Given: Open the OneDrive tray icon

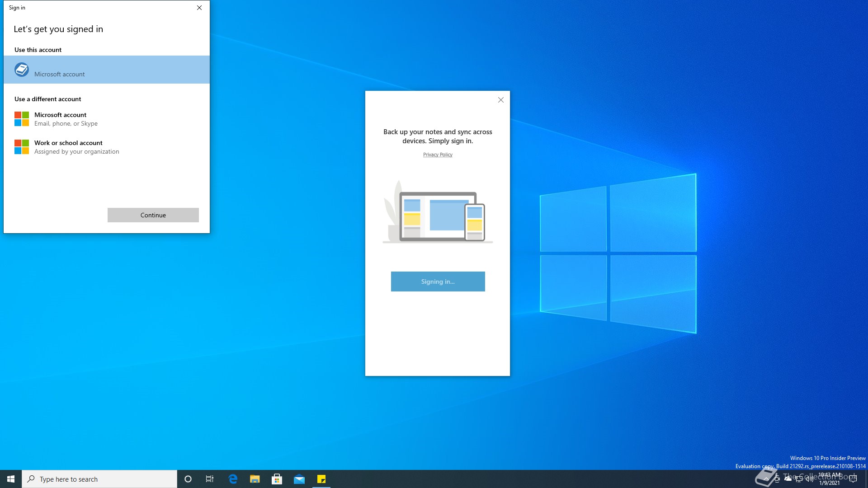Looking at the screenshot, I should (x=788, y=479).
